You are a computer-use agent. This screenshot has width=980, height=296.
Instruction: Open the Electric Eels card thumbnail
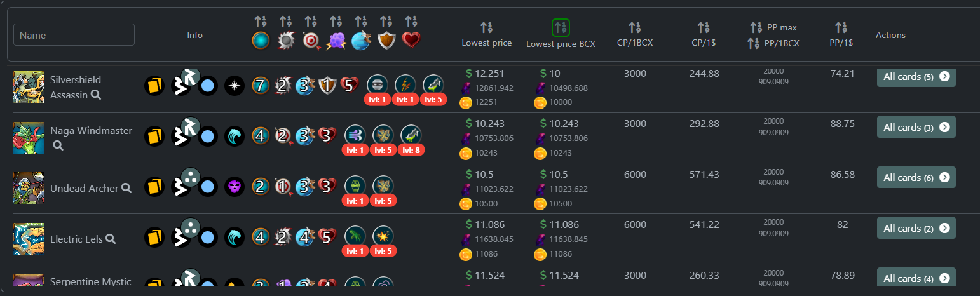tap(29, 239)
